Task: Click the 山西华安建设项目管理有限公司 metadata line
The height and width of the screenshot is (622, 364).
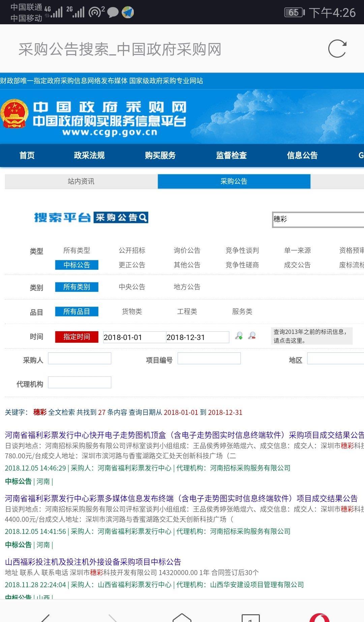Action: pyautogui.click(x=154, y=585)
